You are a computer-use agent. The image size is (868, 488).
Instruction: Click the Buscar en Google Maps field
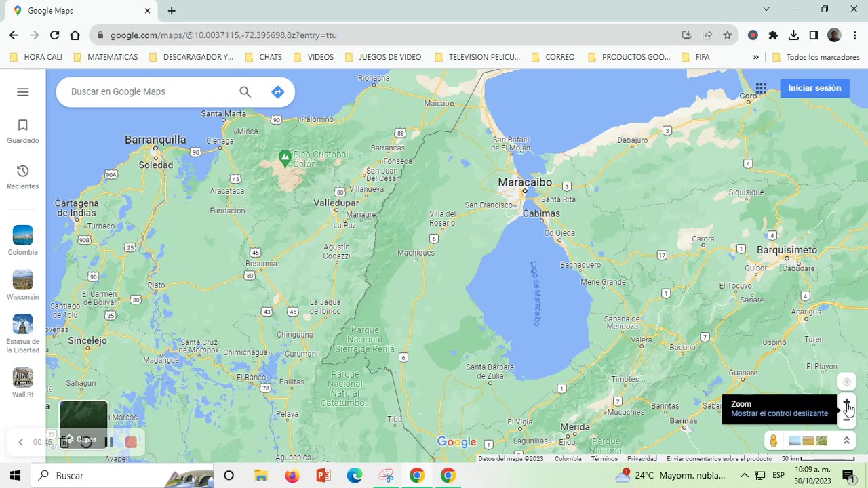click(x=151, y=92)
